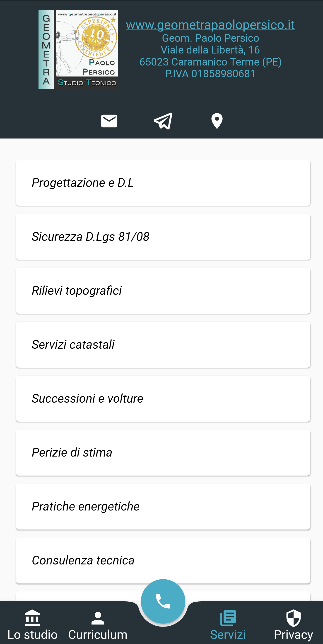The image size is (323, 644).
Task: Tap the map location pin icon
Action: 217,121
